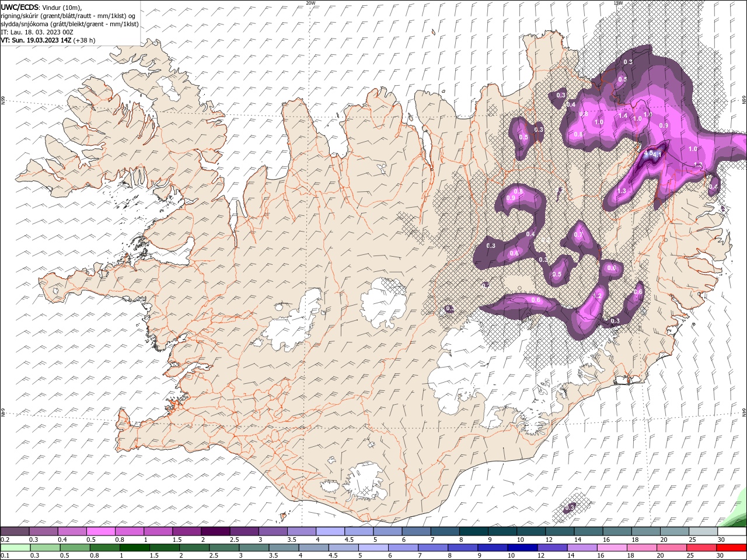
Task: Click the '15W' longitude label at the top
Action: 618,3
